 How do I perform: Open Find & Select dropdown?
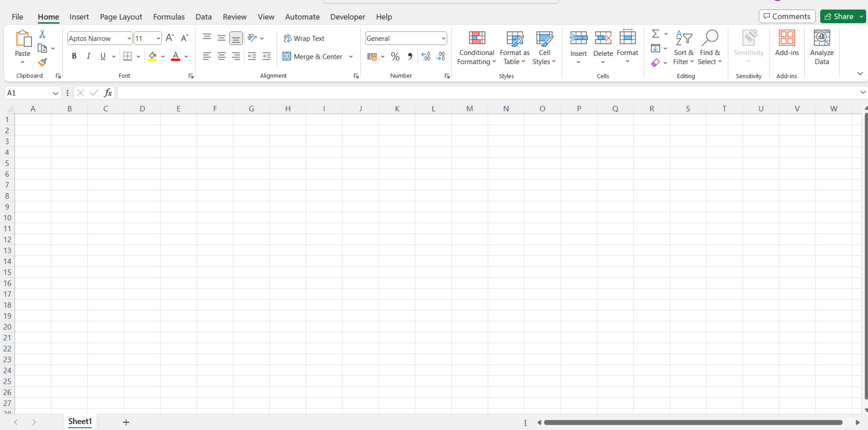coord(710,48)
